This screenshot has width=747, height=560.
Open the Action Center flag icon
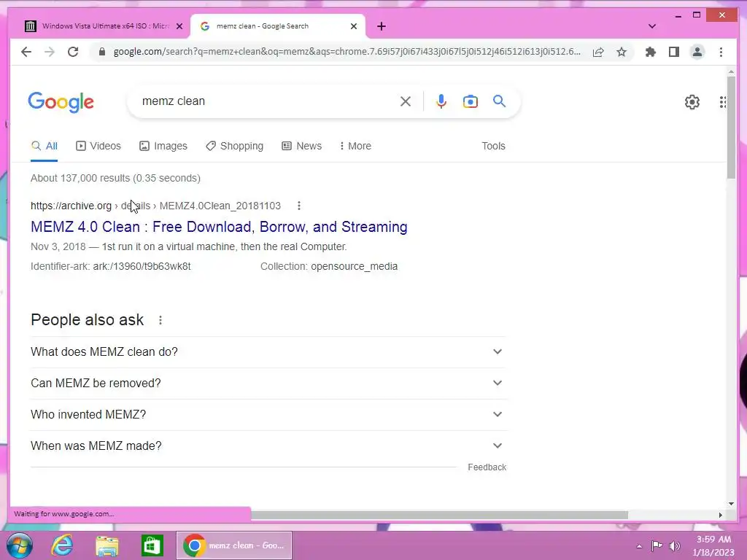(x=657, y=545)
